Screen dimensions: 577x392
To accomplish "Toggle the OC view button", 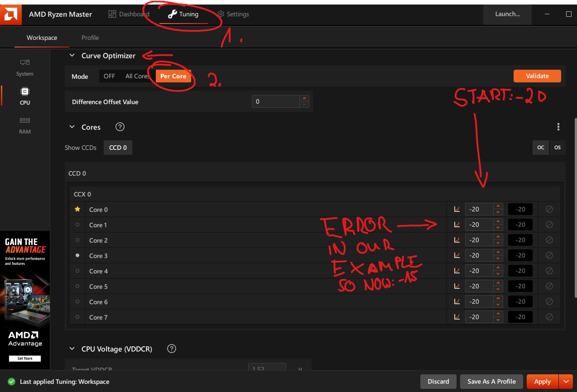I will point(540,148).
